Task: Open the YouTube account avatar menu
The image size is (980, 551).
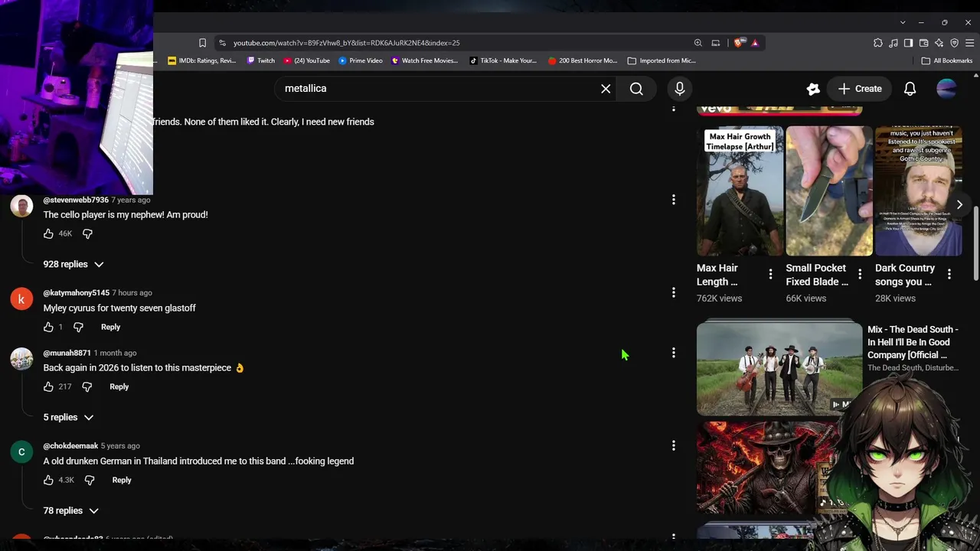Action: (946, 89)
